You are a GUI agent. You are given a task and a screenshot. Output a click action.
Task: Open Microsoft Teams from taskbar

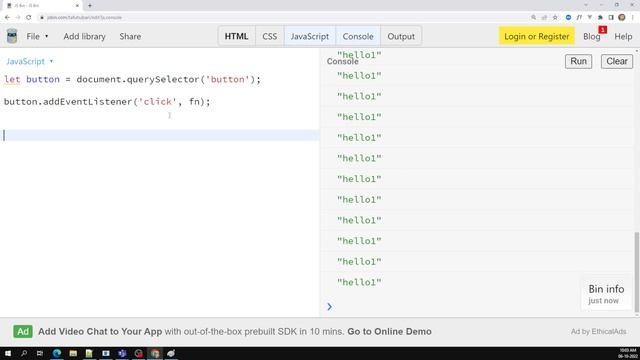click(x=122, y=353)
